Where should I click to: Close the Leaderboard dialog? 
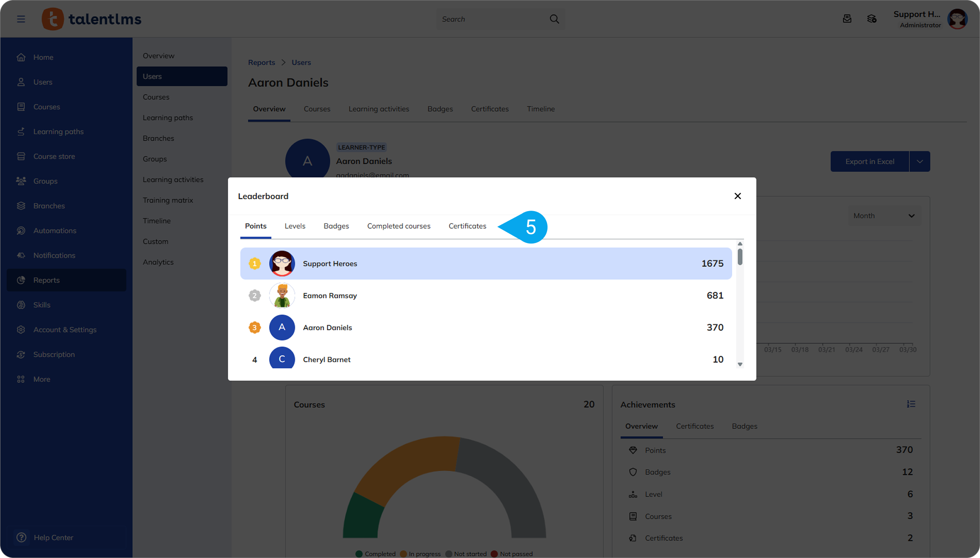pyautogui.click(x=737, y=196)
